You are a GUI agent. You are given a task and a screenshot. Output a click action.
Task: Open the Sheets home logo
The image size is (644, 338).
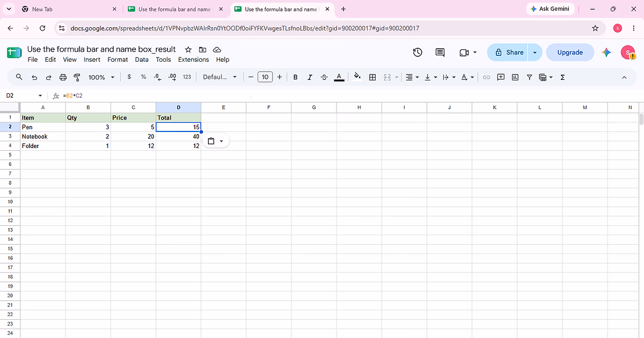13,53
